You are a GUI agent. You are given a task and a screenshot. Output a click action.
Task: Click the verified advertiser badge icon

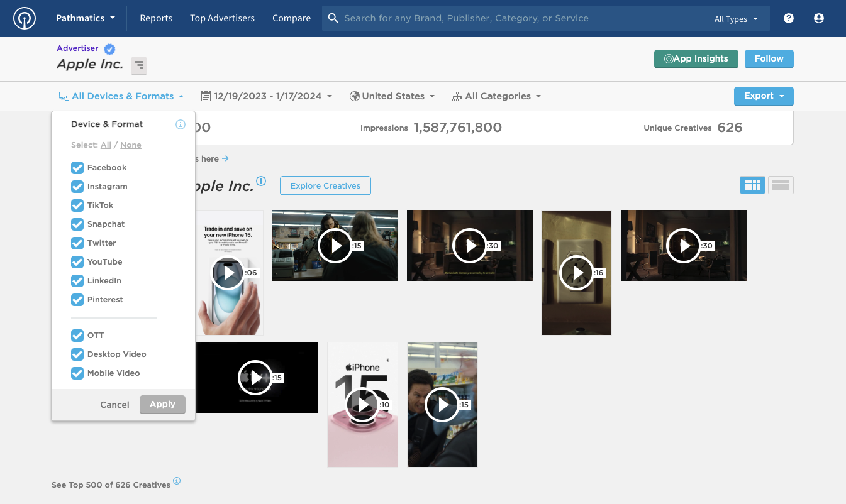(x=109, y=49)
